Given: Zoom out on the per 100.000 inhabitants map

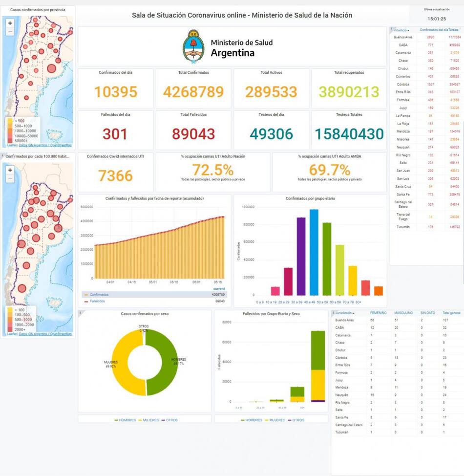Looking at the screenshot, I should pos(10,179).
